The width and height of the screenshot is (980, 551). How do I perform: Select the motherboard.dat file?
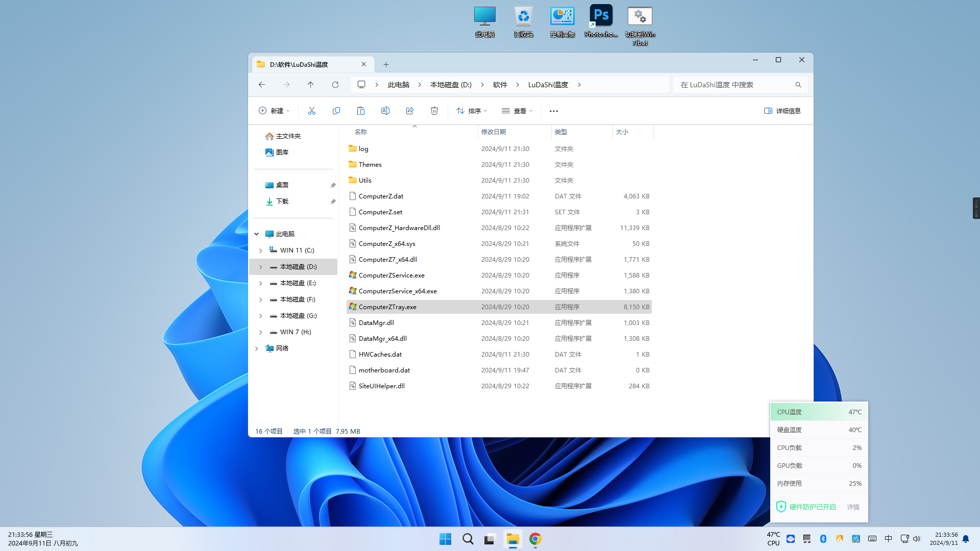coord(499,370)
